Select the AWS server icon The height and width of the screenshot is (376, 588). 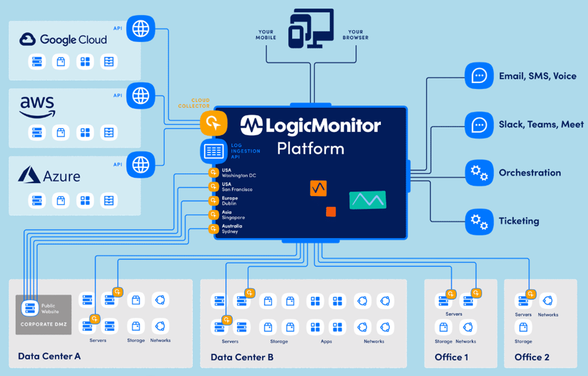coord(37,133)
